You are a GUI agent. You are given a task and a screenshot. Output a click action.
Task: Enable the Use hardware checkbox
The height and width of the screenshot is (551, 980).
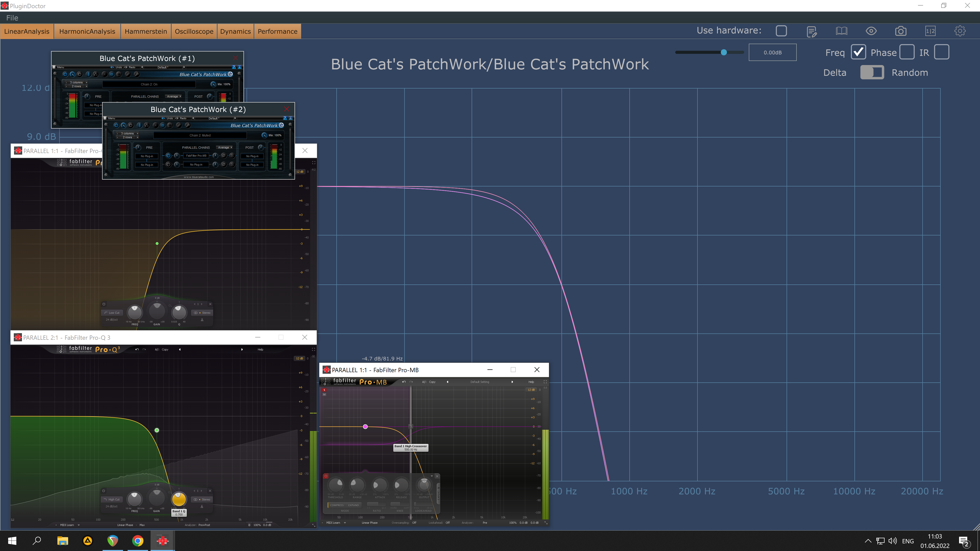pos(781,31)
